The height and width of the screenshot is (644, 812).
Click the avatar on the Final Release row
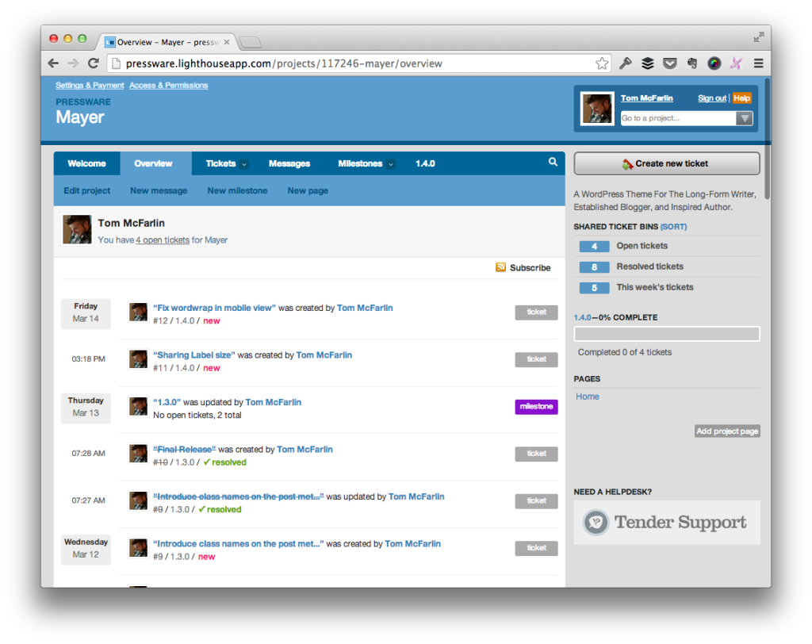[x=138, y=454]
